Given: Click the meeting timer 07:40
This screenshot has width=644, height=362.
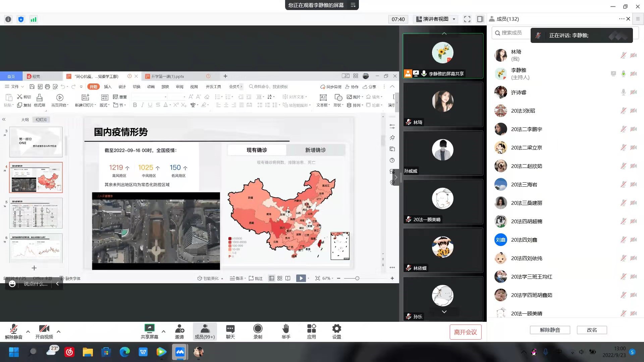Looking at the screenshot, I should 398,19.
